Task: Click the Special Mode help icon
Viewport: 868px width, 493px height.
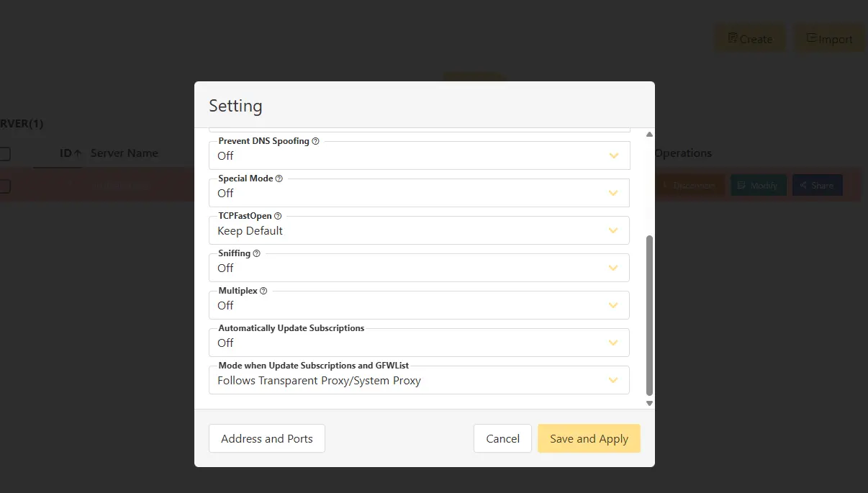Action: (279, 178)
